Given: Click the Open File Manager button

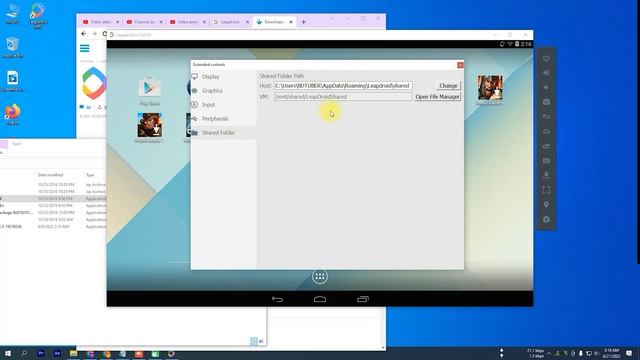Looking at the screenshot, I should click(438, 97).
